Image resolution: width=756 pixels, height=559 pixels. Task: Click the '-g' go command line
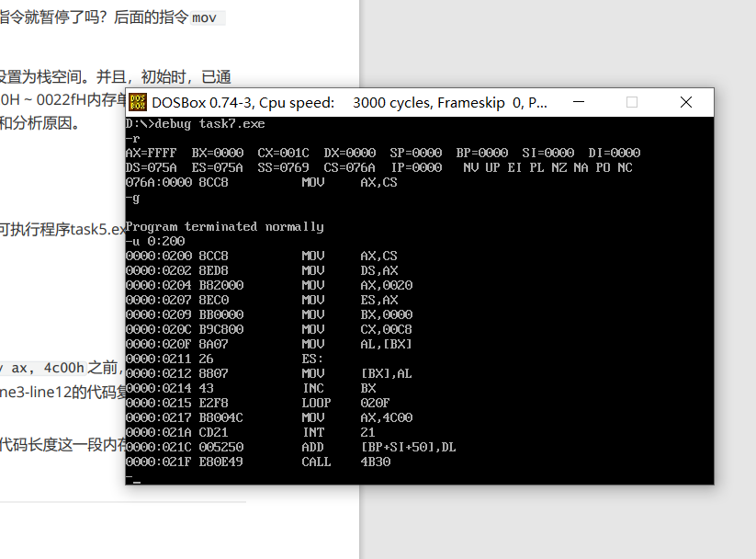coord(132,198)
